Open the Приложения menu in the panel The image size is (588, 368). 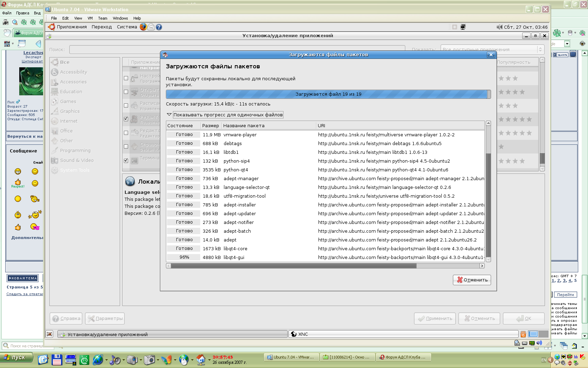72,27
